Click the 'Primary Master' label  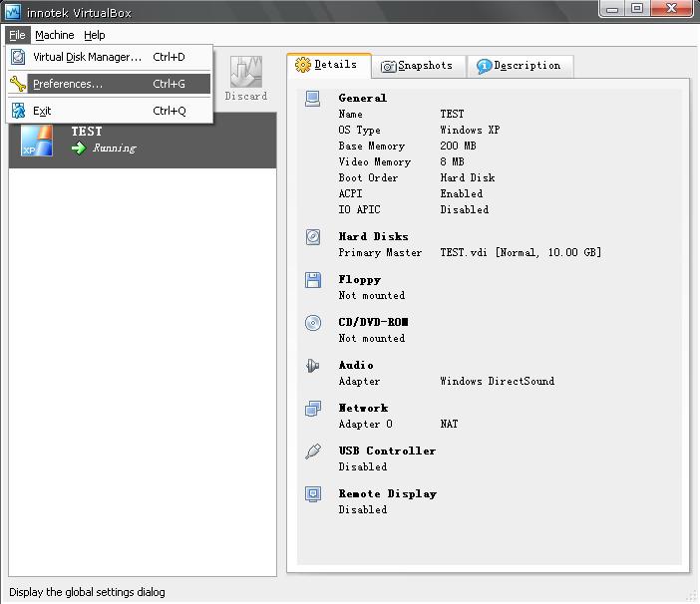tap(380, 252)
